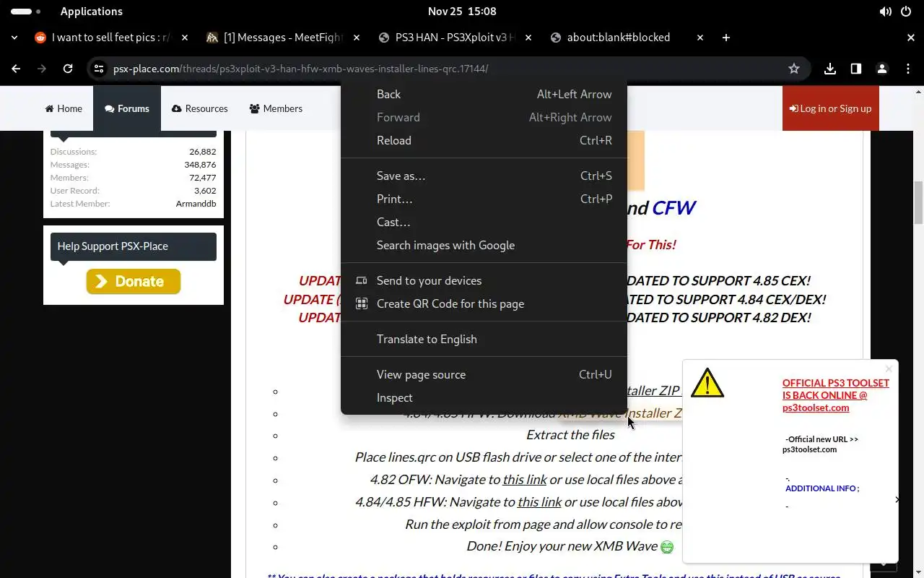Open the clock showing Nov 25 15:08
The width and height of the screenshot is (924, 578).
[462, 12]
